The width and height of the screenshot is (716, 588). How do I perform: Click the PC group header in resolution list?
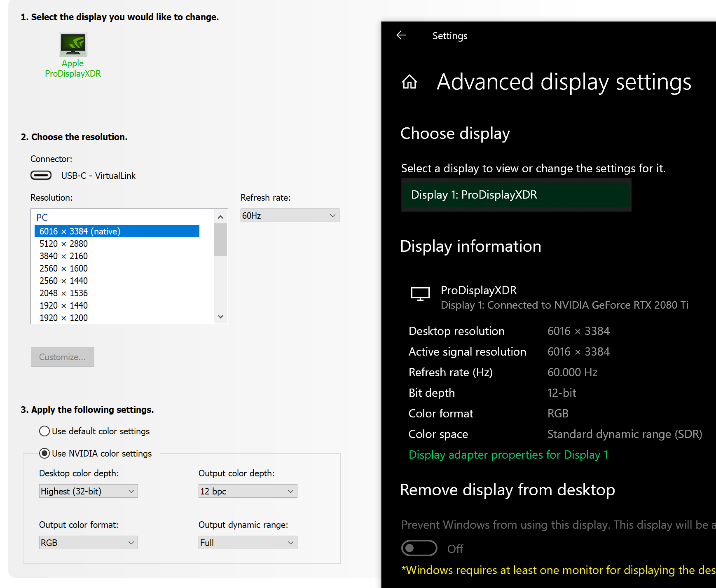42,217
